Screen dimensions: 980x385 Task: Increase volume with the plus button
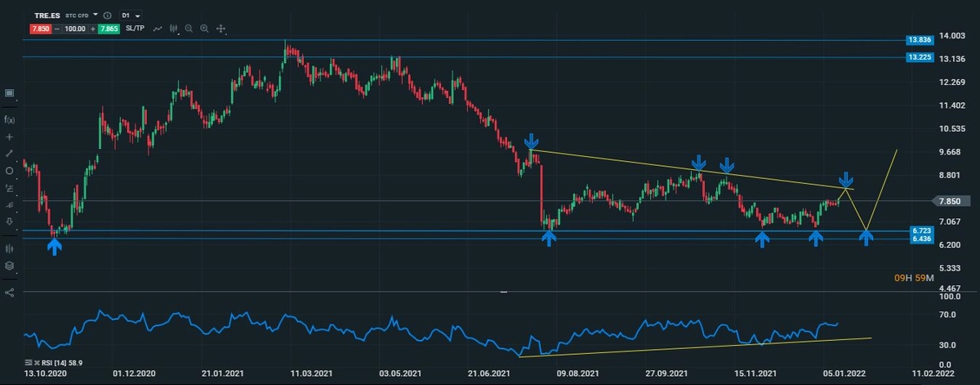91,29
